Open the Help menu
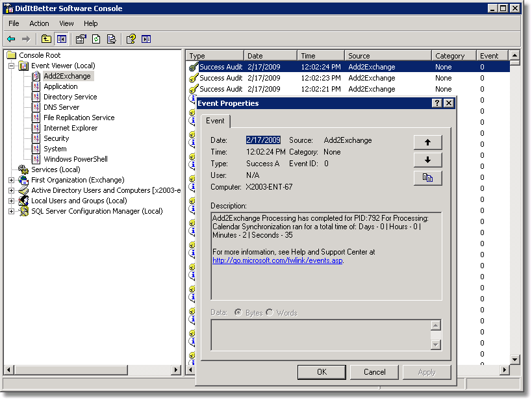 point(90,23)
